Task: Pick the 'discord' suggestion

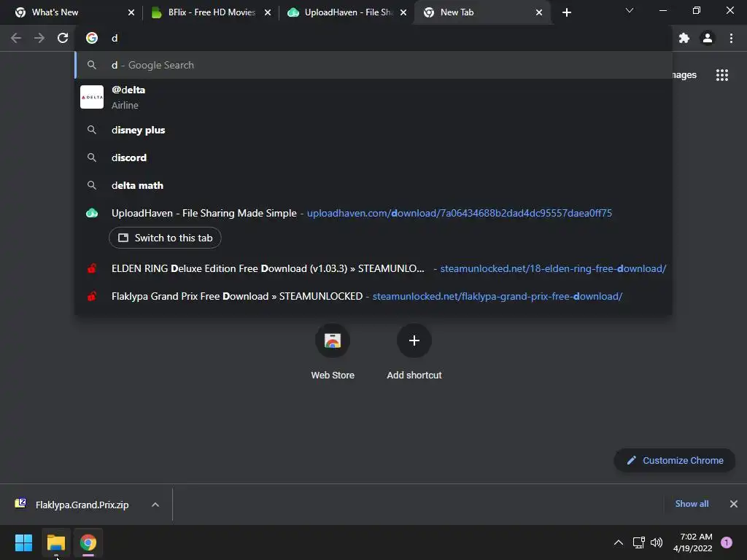Action: click(x=373, y=157)
